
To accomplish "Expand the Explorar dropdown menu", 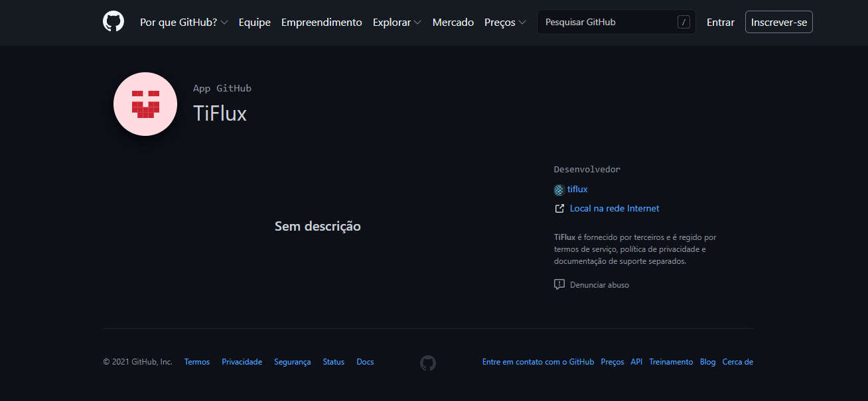I will point(397,23).
